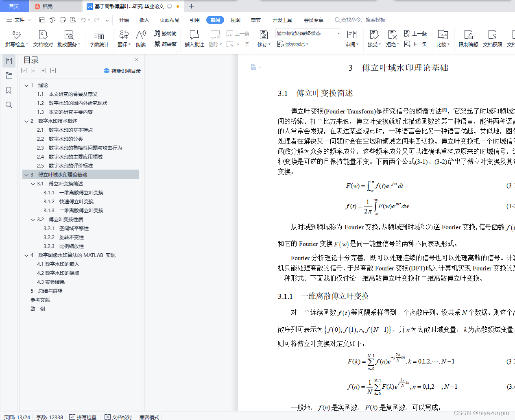The image size is (515, 420).
Task: Convert text with 繁转简
Action: 165,33
